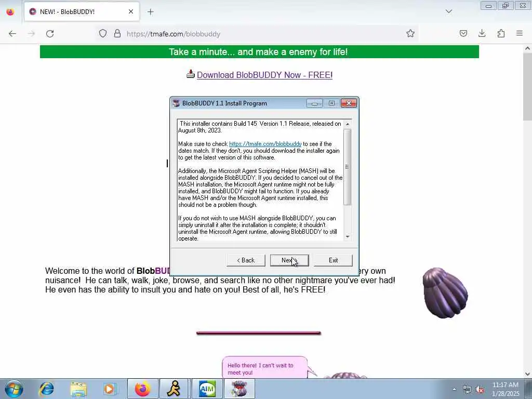
Task: Open Windows Media Player on taskbar
Action: click(110, 389)
